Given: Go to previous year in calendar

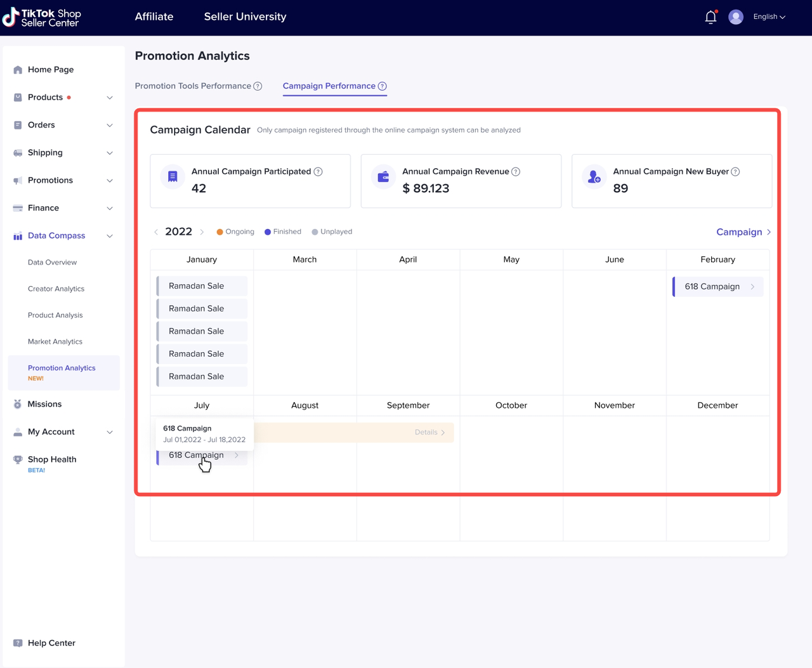Looking at the screenshot, I should click(156, 232).
